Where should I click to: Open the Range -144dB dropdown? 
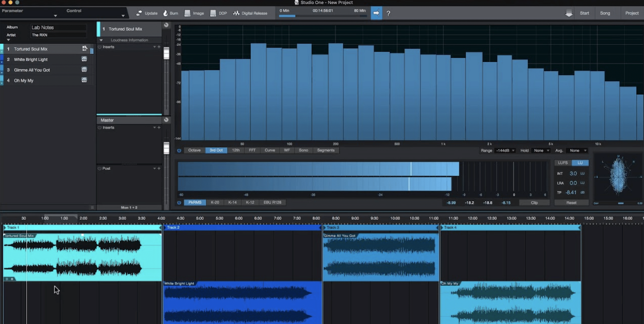point(504,151)
